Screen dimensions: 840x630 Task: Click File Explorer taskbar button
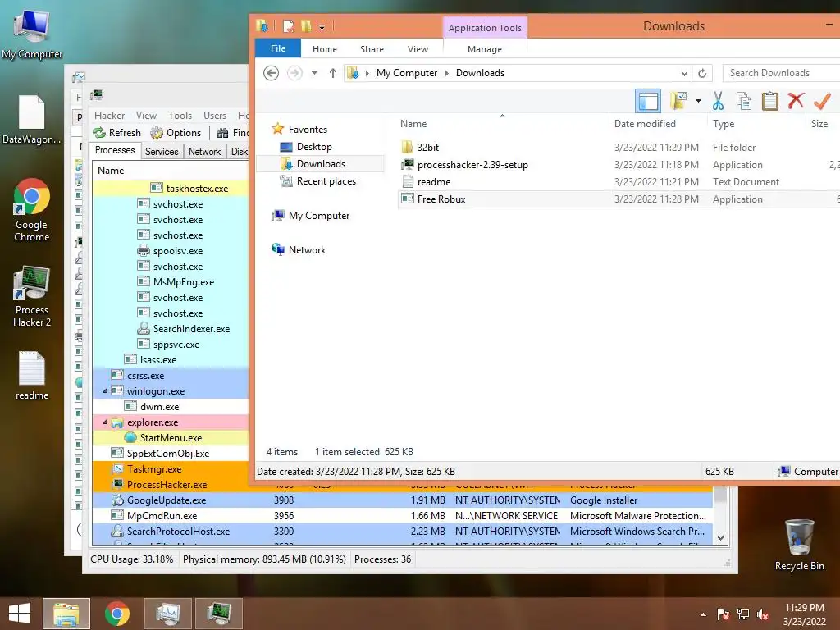66,614
